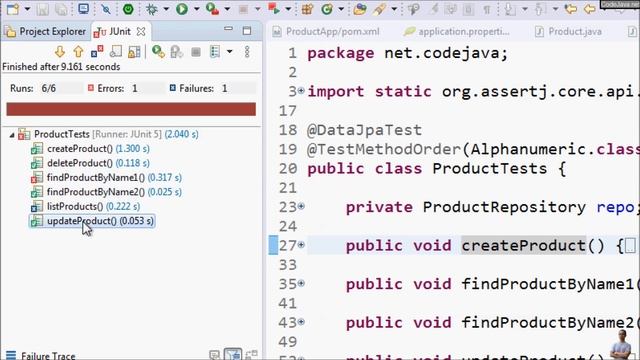640x360 pixels.
Task: Expand folded code at line 43
Action: tap(301, 322)
